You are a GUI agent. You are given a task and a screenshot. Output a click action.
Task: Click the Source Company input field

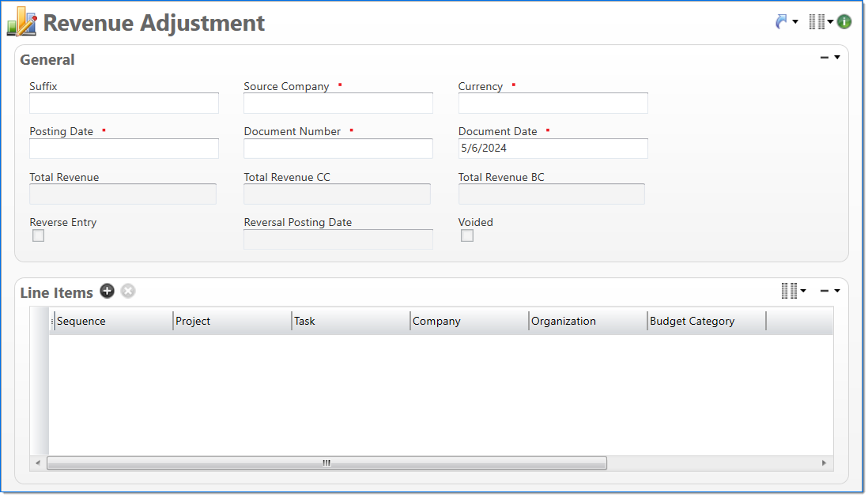point(338,104)
